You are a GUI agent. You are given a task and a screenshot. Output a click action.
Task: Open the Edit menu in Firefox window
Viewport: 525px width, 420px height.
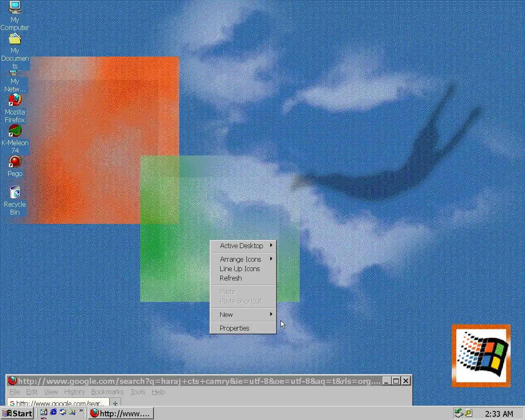click(32, 392)
